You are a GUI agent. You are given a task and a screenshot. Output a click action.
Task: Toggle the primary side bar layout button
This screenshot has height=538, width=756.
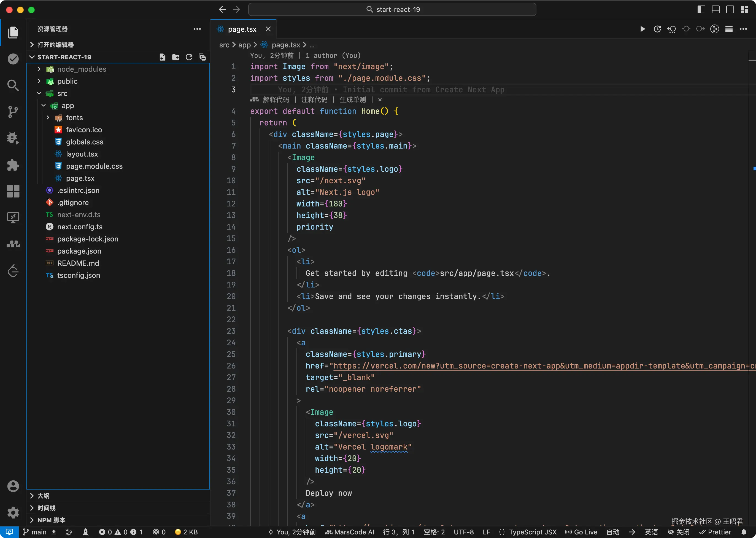[x=701, y=10]
